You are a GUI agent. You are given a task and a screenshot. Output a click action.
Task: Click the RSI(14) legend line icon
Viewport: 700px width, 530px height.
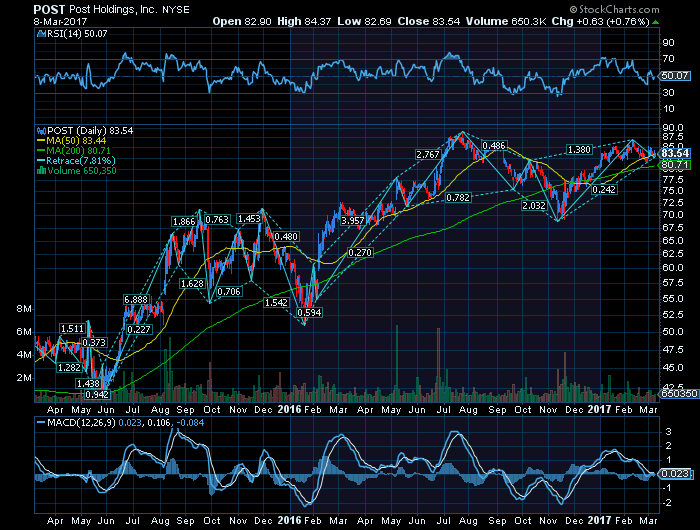pos(41,33)
